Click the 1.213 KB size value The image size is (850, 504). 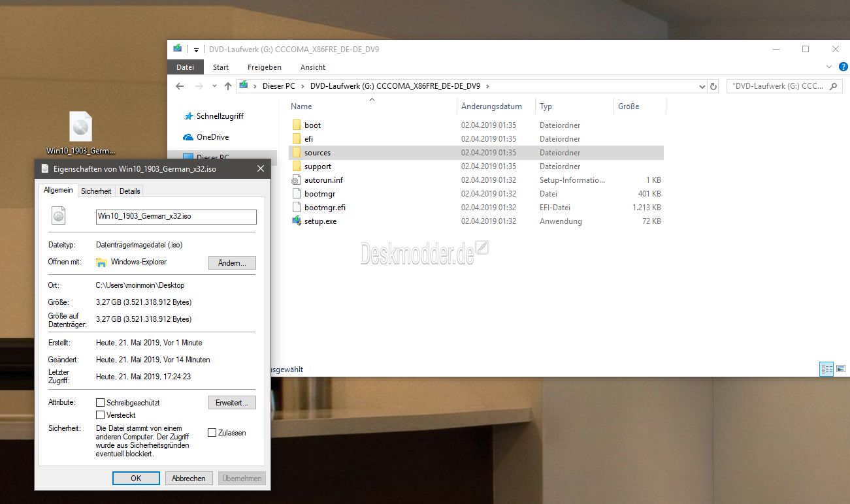[x=646, y=208]
